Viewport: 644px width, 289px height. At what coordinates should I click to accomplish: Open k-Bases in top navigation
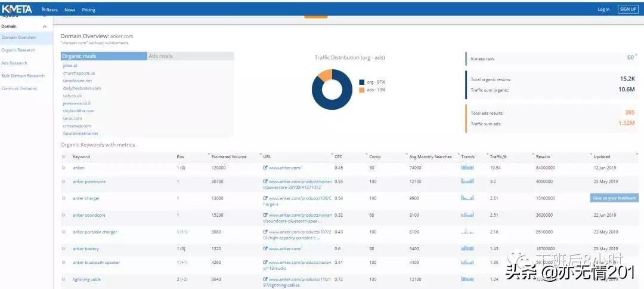[x=50, y=10]
